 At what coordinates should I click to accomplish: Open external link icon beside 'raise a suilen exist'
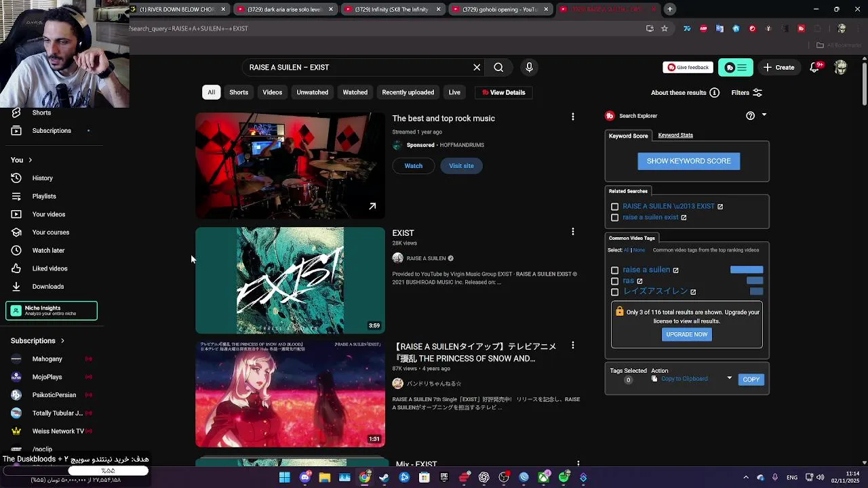pyautogui.click(x=684, y=218)
